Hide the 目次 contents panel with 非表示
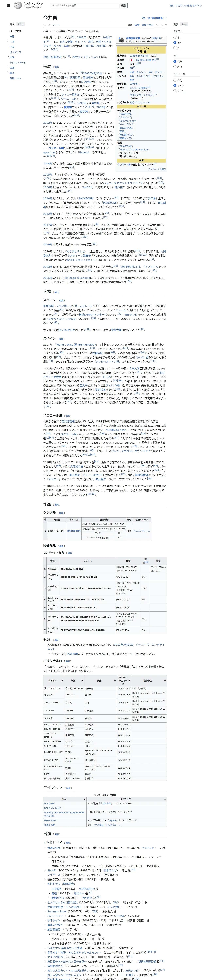This screenshot has width=210, height=980. pos(20,24)
